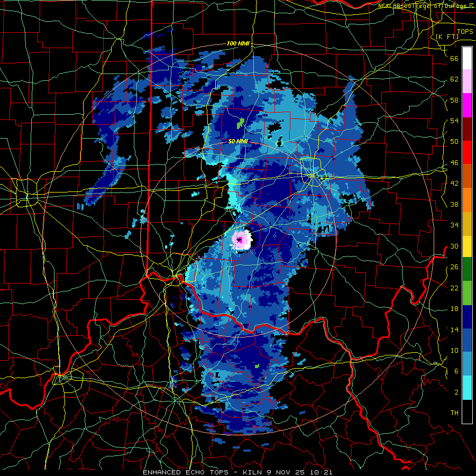This screenshot has height=476, width=476.
Task: Click the gold legend swatch
Action: (x=467, y=223)
